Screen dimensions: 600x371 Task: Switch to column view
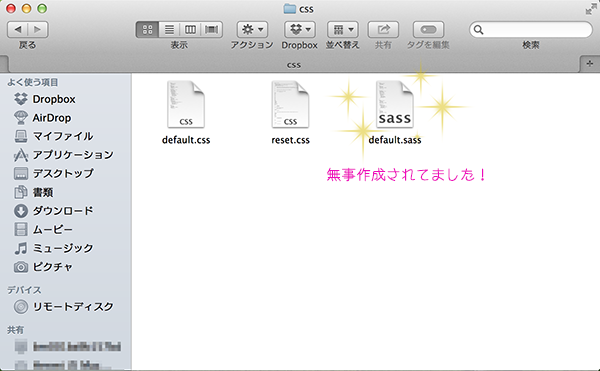190,29
